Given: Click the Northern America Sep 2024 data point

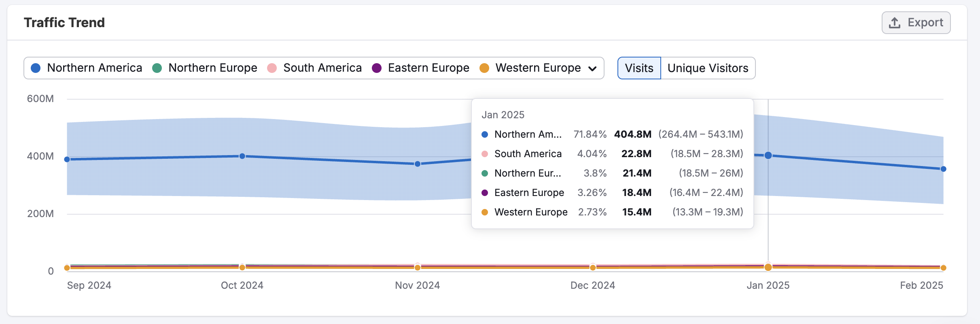Looking at the screenshot, I should point(67,160).
